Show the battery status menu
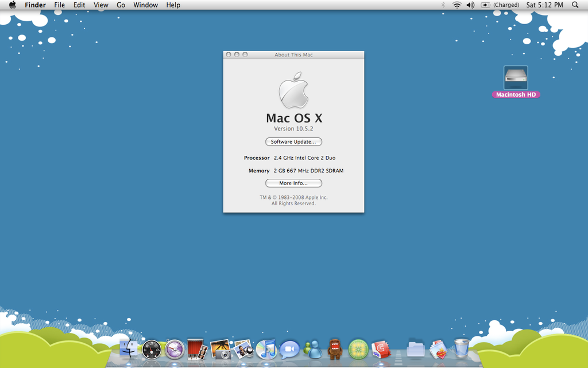The image size is (588, 368). pyautogui.click(x=485, y=5)
